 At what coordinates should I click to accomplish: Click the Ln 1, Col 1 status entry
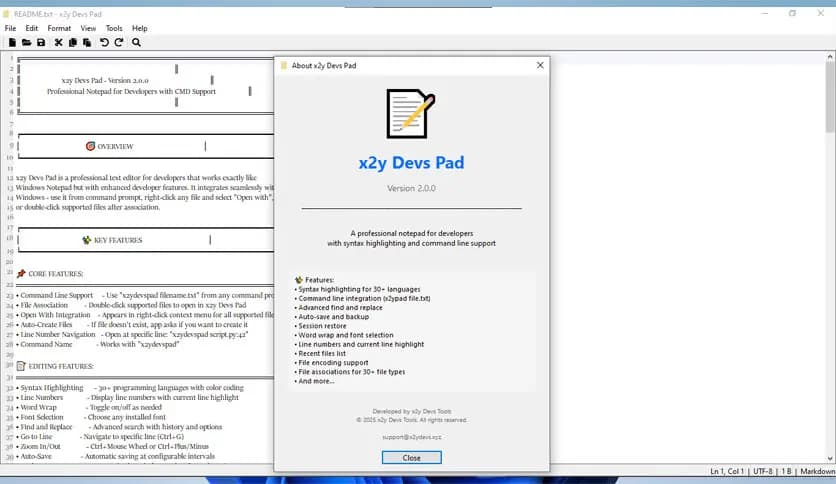click(x=727, y=471)
